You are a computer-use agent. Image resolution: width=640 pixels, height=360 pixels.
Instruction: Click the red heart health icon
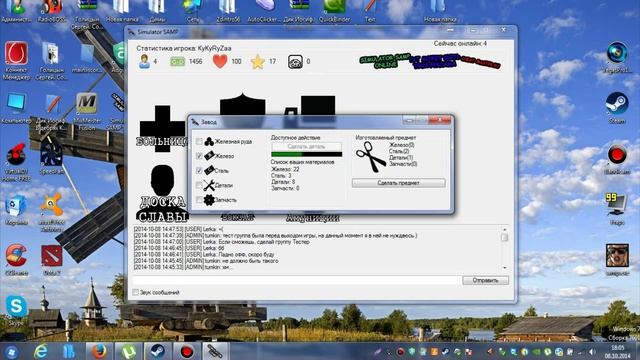tap(220, 61)
